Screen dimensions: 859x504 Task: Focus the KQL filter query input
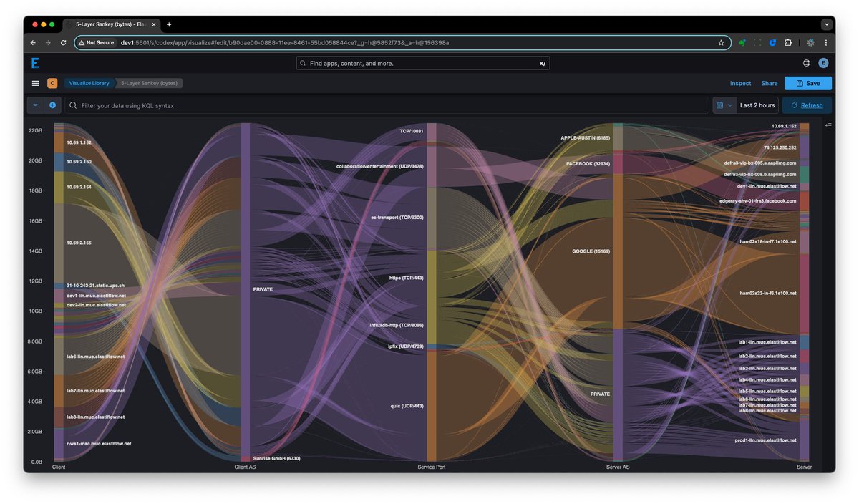(387, 105)
